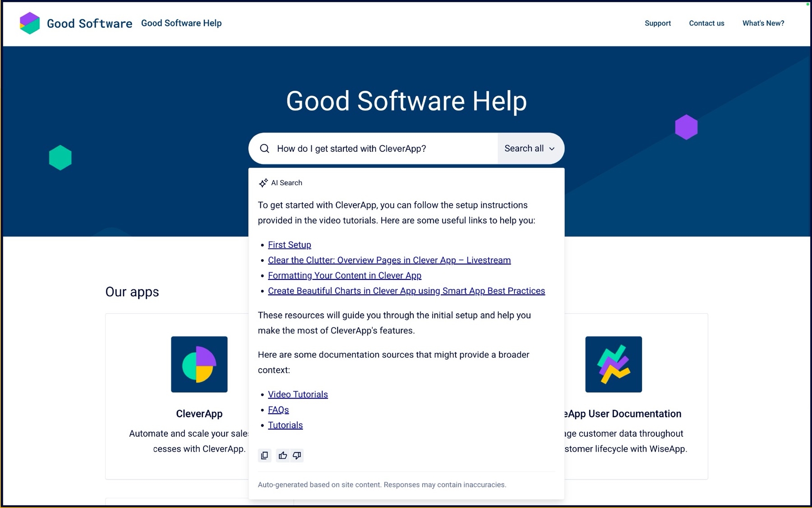Click the Auto-generated disclaimer text

(x=382, y=485)
